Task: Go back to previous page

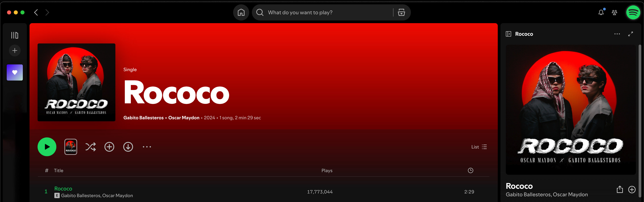Action: 36,12
